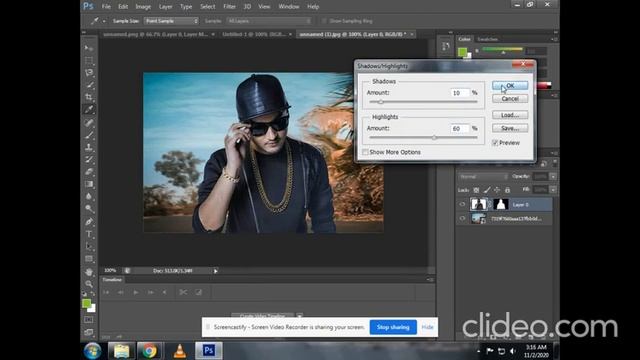The width and height of the screenshot is (640, 360).
Task: Enable Show More Options checkbox
Action: click(365, 152)
